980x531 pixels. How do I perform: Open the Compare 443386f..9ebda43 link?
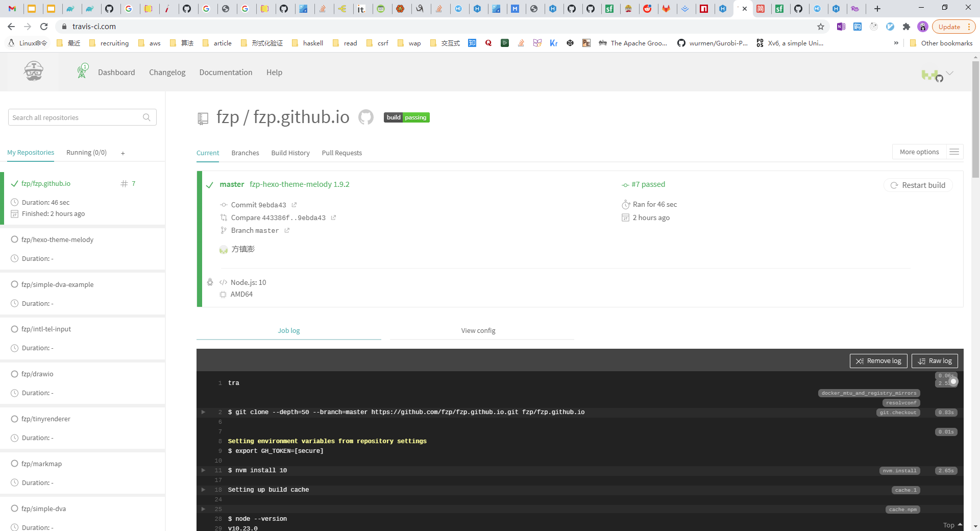(279, 218)
